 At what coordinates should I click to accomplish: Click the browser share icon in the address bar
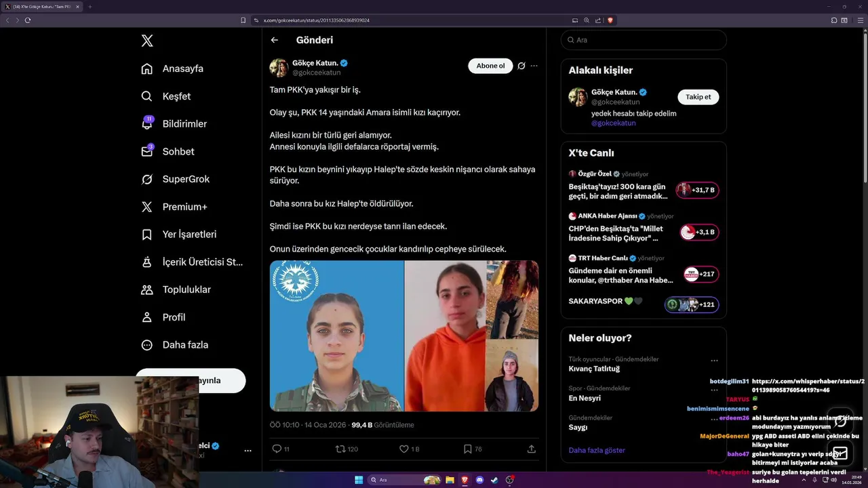(598, 20)
